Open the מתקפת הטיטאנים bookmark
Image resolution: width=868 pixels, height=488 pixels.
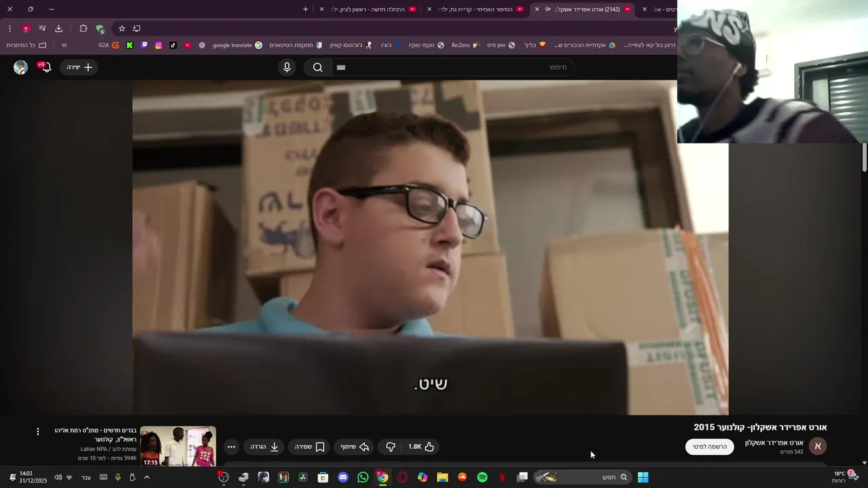click(296, 45)
